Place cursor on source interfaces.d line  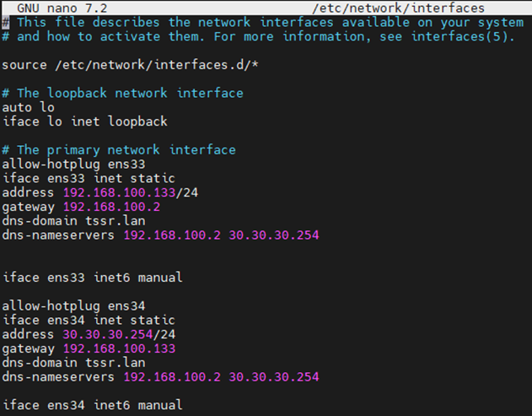click(131, 64)
